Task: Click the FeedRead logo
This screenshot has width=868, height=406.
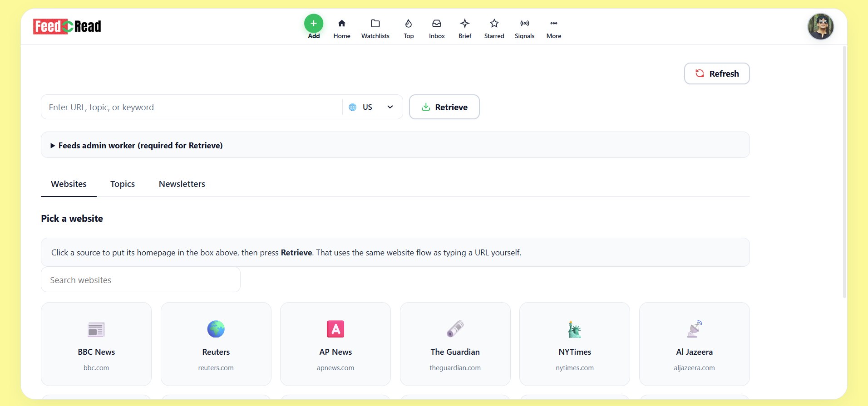Action: pyautogui.click(x=67, y=26)
